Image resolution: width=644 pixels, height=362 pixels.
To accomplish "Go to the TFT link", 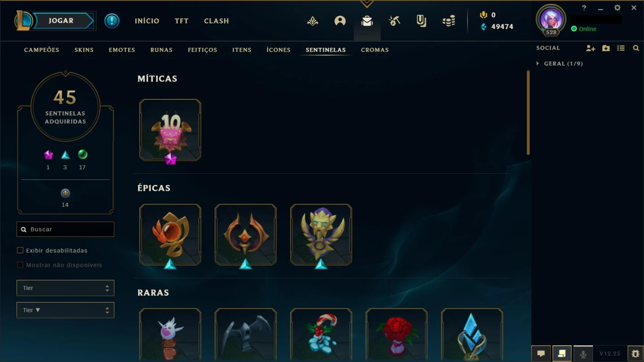I will coord(182,21).
